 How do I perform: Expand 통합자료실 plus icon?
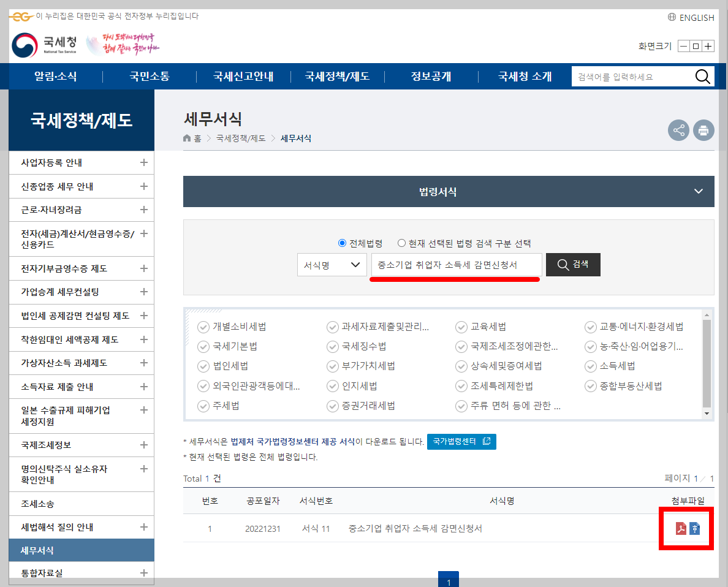(144, 573)
